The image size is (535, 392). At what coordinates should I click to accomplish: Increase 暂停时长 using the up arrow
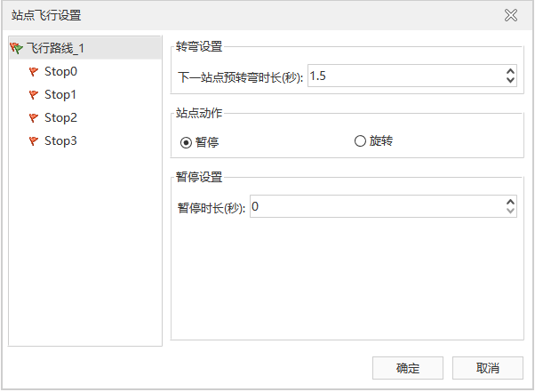[510, 202]
